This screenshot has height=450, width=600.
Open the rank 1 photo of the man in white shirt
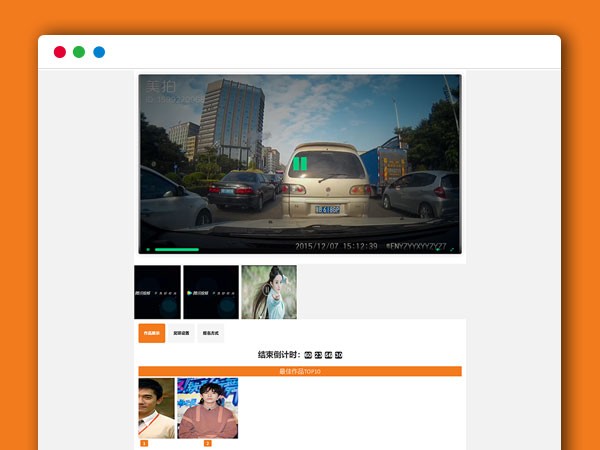(x=156, y=408)
